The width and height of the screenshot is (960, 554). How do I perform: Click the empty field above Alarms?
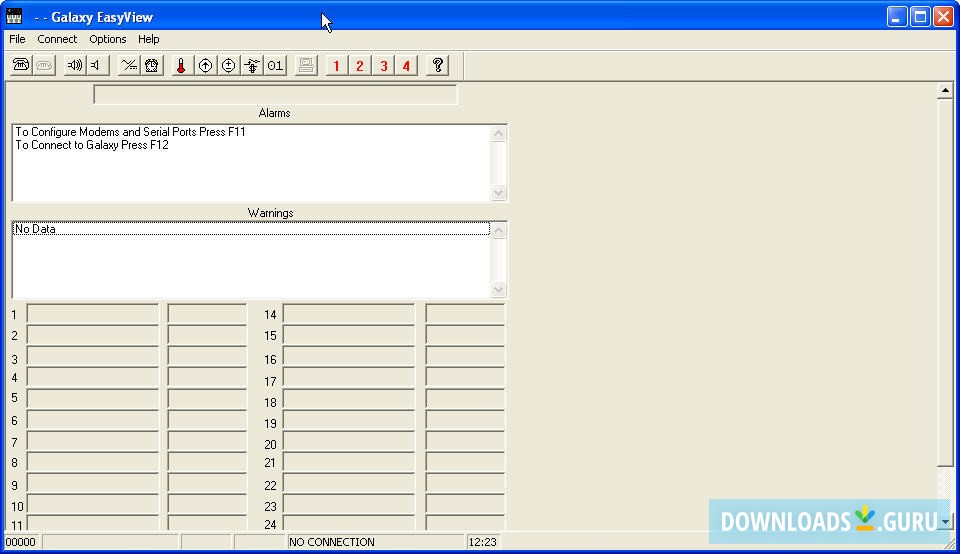(275, 94)
